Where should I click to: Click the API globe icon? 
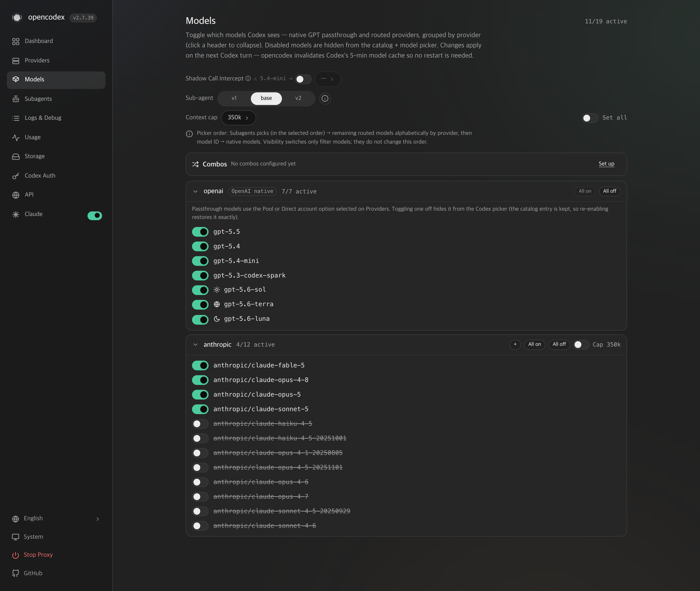click(16, 195)
